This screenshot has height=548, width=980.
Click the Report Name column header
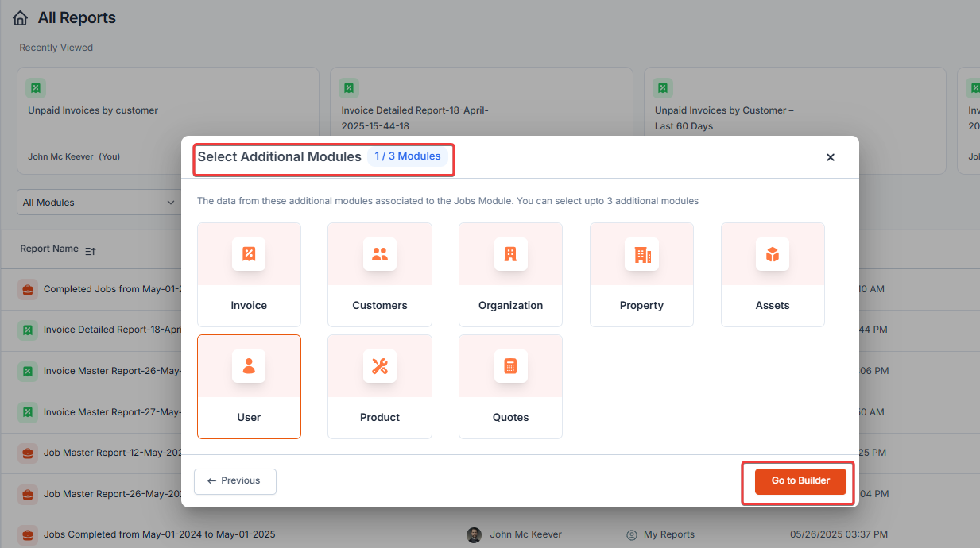coord(49,249)
